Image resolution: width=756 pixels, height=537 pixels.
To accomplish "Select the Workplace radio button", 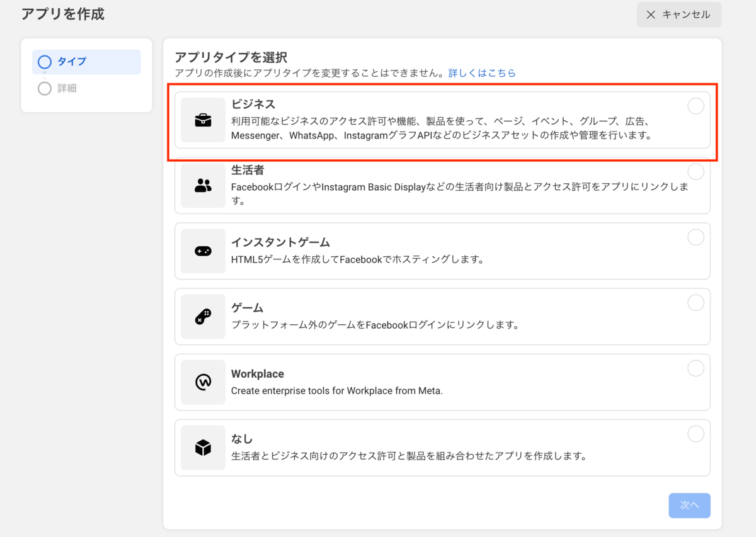I will (x=696, y=368).
